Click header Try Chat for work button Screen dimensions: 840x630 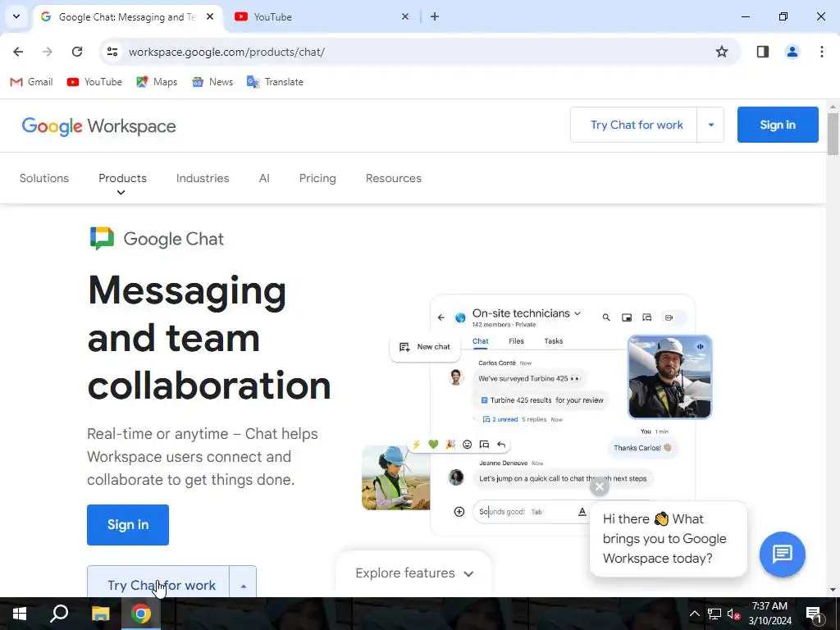tap(634, 125)
